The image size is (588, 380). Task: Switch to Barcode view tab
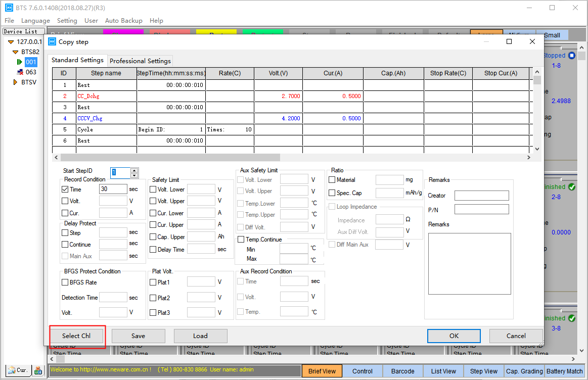[403, 371]
